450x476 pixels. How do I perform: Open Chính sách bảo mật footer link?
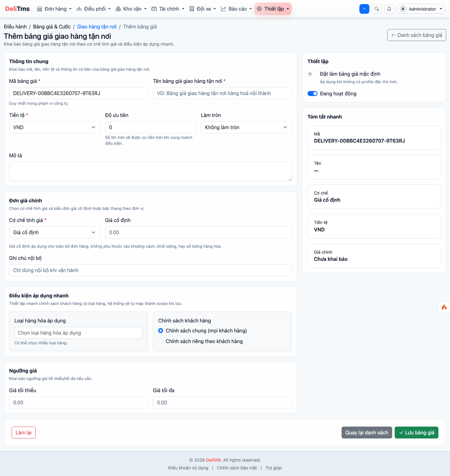click(x=237, y=468)
